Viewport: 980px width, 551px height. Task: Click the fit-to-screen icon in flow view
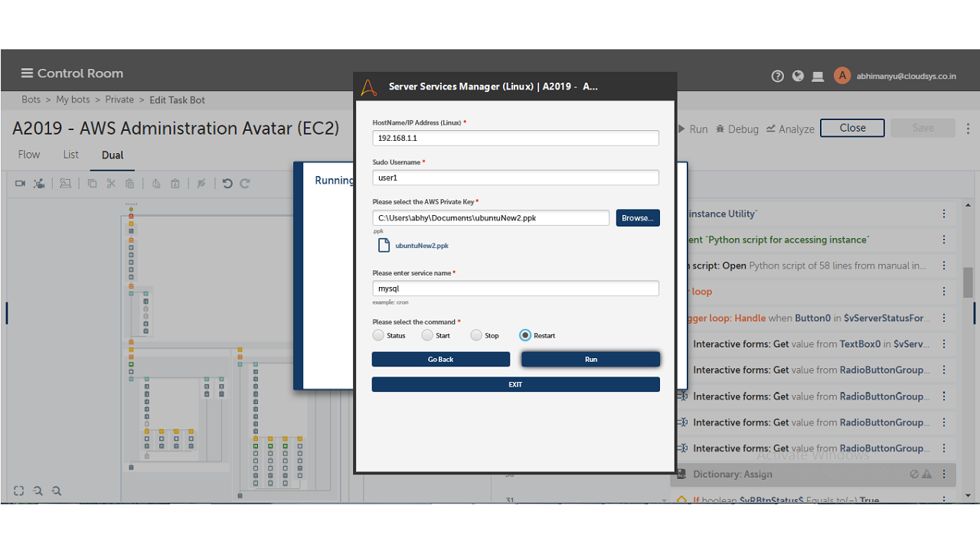pyautogui.click(x=19, y=491)
